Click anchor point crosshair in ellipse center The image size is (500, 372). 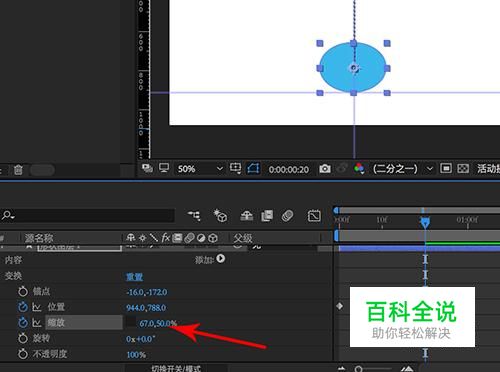pyautogui.click(x=354, y=68)
